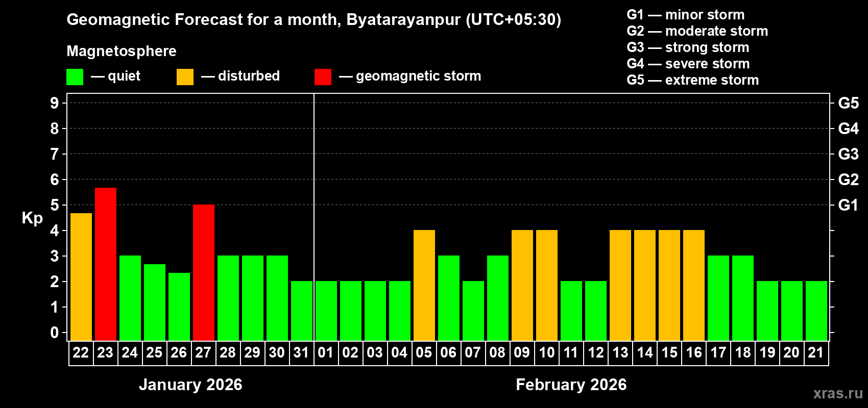Click the green bar for January 25
868x408 pixels.
pos(155,302)
